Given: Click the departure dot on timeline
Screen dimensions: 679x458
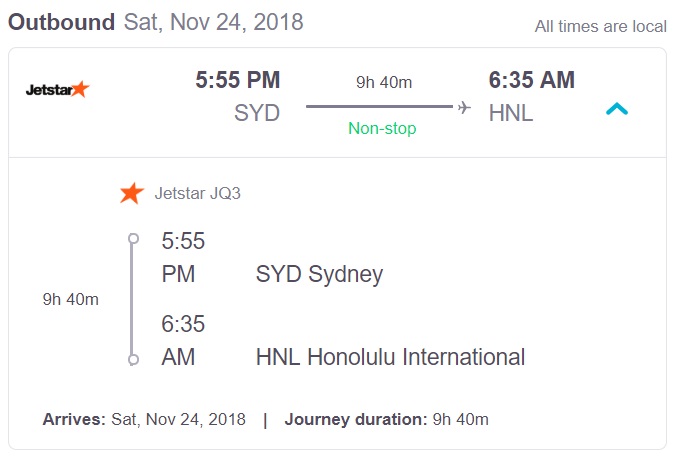Looking at the screenshot, I should [x=133, y=239].
